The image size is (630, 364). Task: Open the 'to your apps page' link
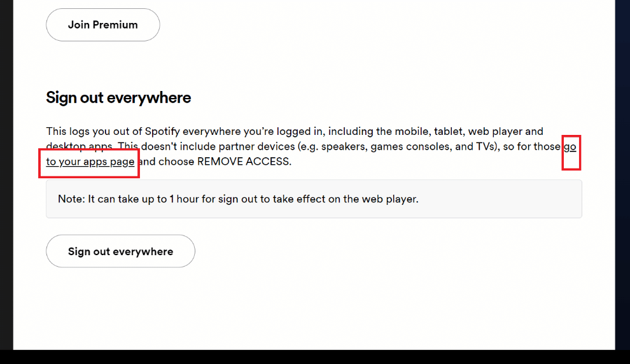coord(90,162)
